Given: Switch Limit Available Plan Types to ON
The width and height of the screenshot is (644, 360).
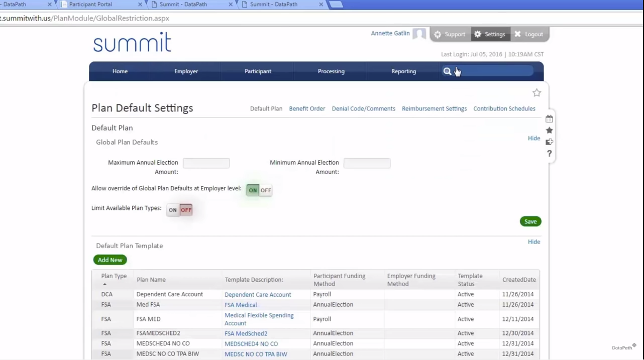Looking at the screenshot, I should [x=173, y=210].
